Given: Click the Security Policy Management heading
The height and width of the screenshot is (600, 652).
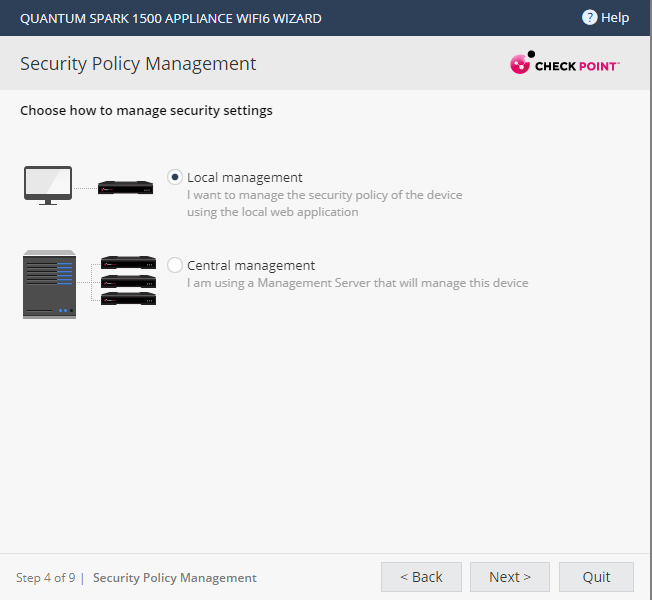Looking at the screenshot, I should click(138, 64).
